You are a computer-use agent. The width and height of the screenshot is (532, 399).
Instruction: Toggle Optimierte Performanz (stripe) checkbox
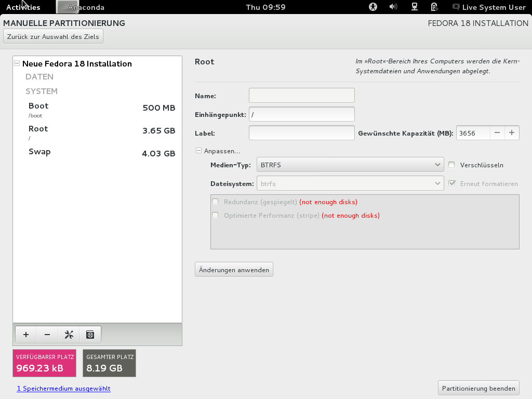(215, 216)
